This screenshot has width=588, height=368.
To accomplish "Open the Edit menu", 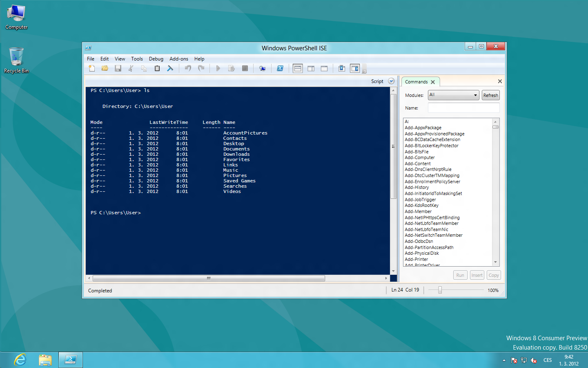I will (105, 59).
